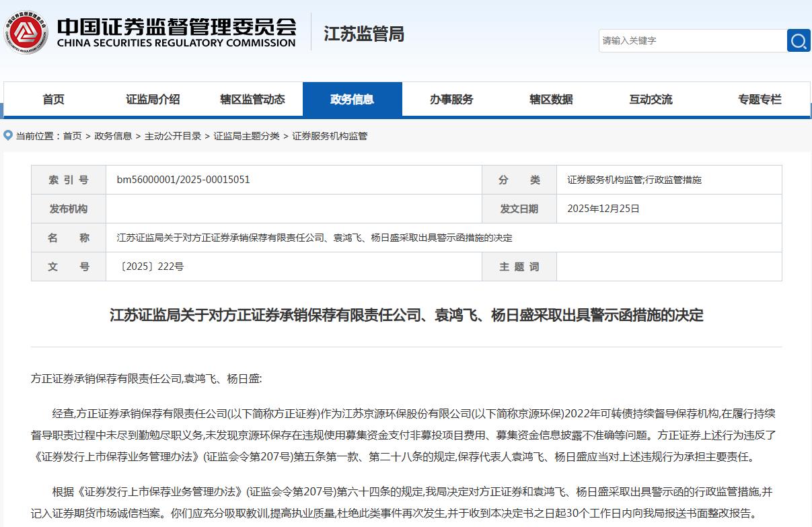Click the 证券服务机构监管 breadcrumb link
The image size is (812, 527).
click(330, 136)
